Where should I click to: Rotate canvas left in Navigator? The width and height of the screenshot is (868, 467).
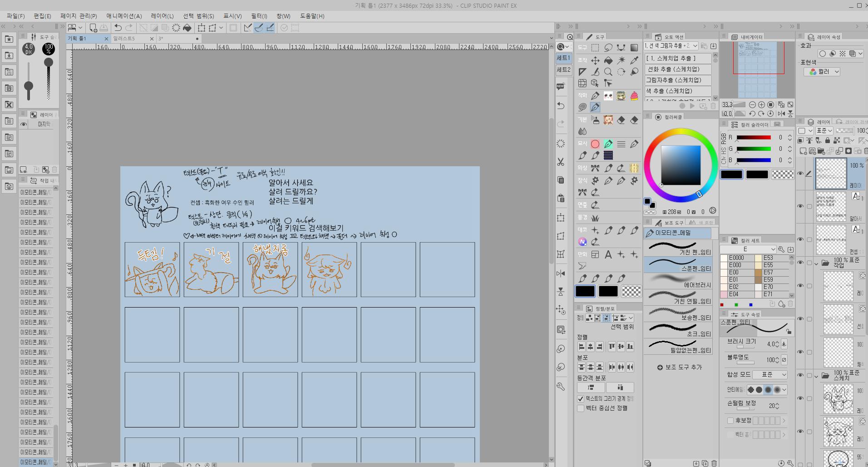752,114
